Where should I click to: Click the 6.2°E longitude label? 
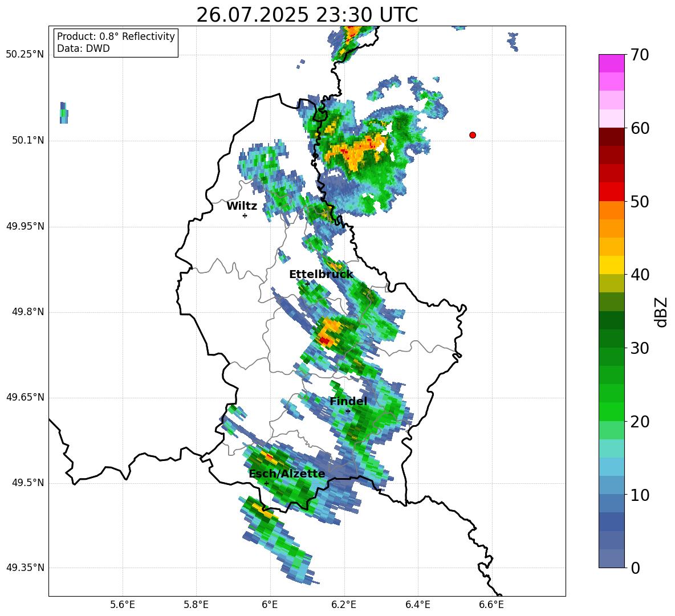coord(344,605)
